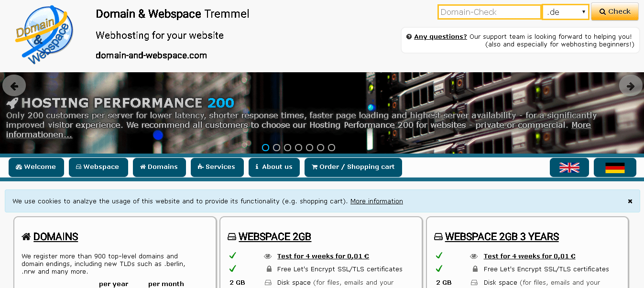Select the third carousel dot indicator

[287, 147]
